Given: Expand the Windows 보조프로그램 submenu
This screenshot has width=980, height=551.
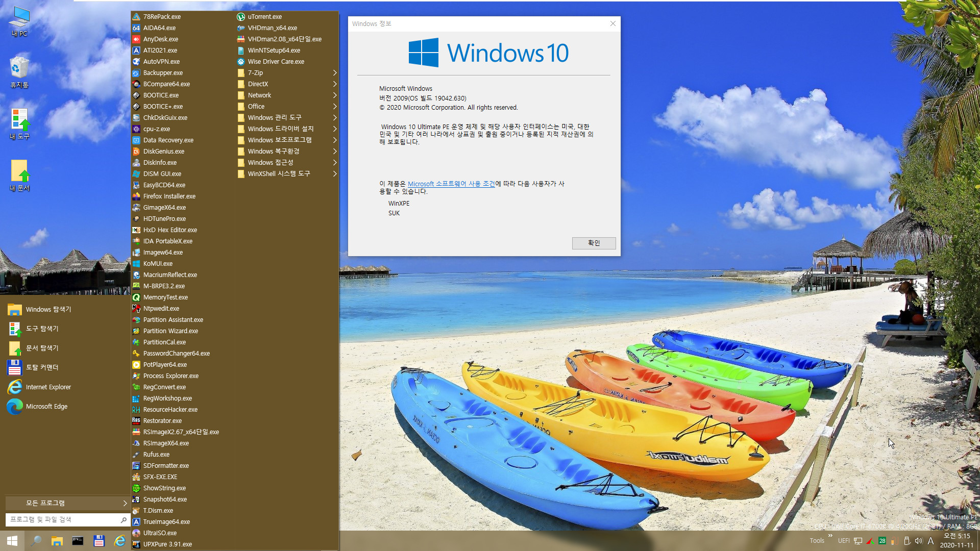Looking at the screenshot, I should coord(287,140).
